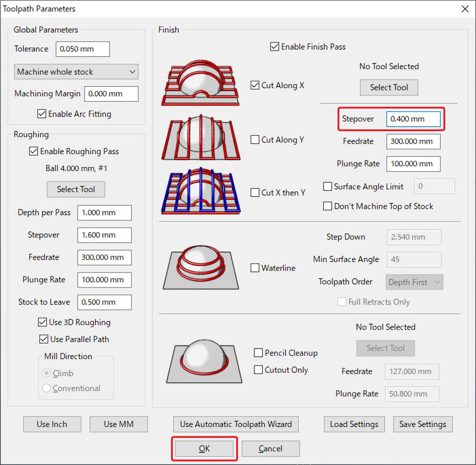
Task: Close the Toolpath Parameters dialog
Action: (464, 9)
